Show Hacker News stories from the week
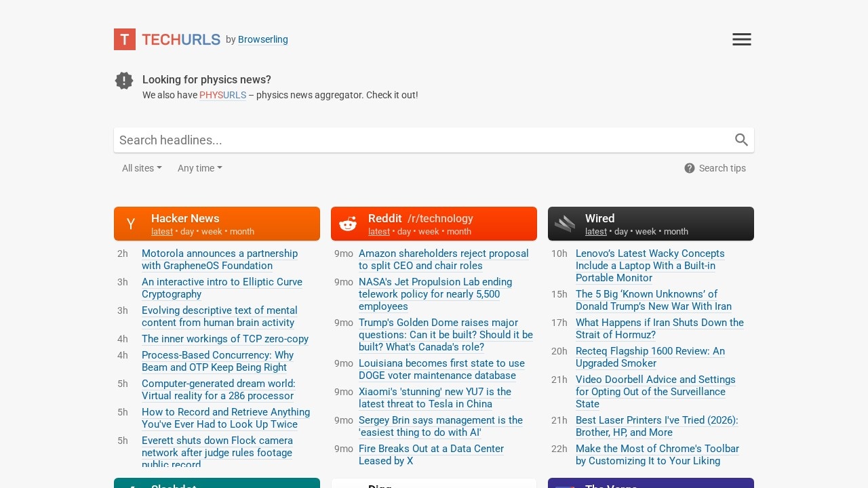This screenshot has width=868, height=488. click(212, 232)
